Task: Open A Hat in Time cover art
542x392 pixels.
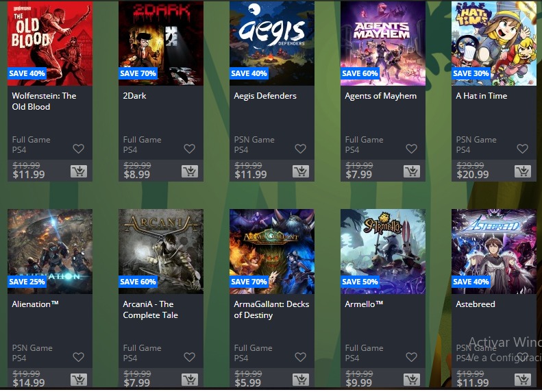Action: tap(494, 43)
